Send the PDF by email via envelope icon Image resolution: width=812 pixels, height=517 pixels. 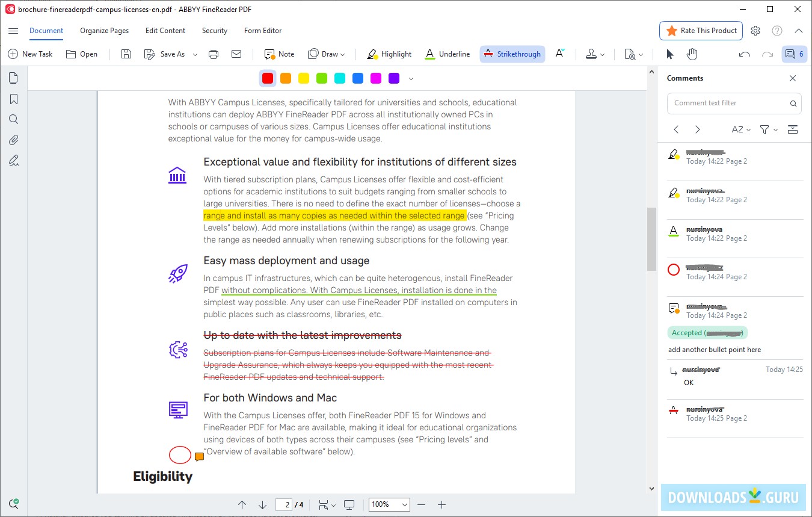236,54
